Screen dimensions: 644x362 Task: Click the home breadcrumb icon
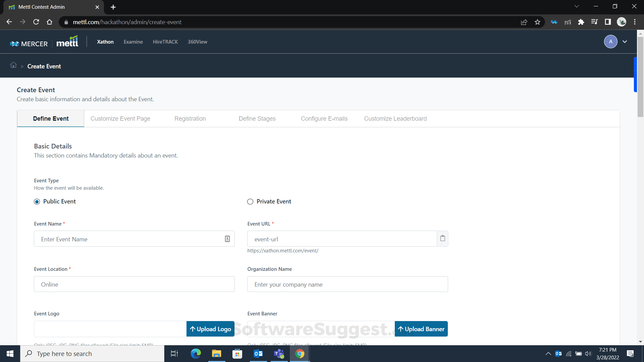pyautogui.click(x=13, y=65)
